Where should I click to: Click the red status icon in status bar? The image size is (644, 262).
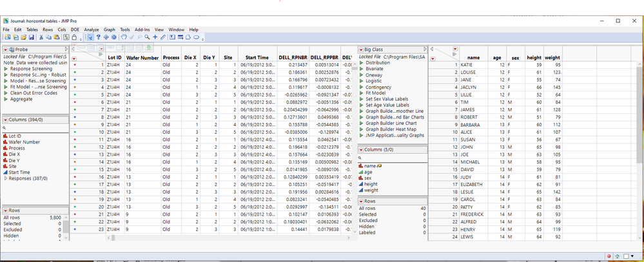609,256
